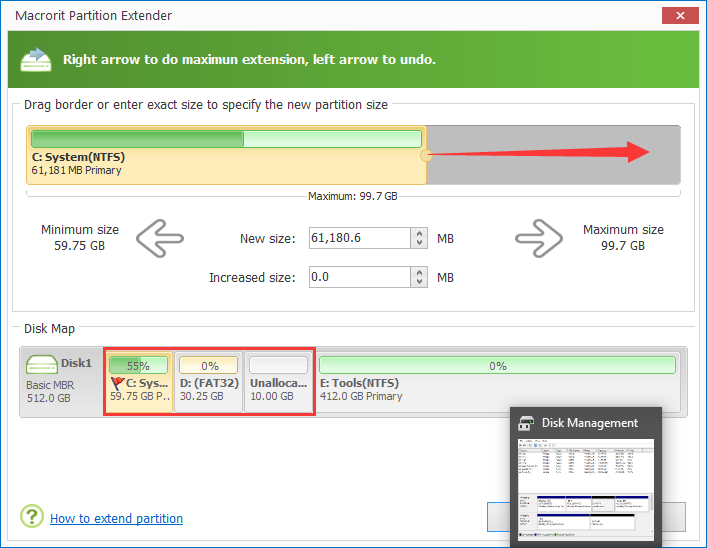Click the red flag on C: System partition
Viewport: 707px width, 548px height.
pos(116,382)
